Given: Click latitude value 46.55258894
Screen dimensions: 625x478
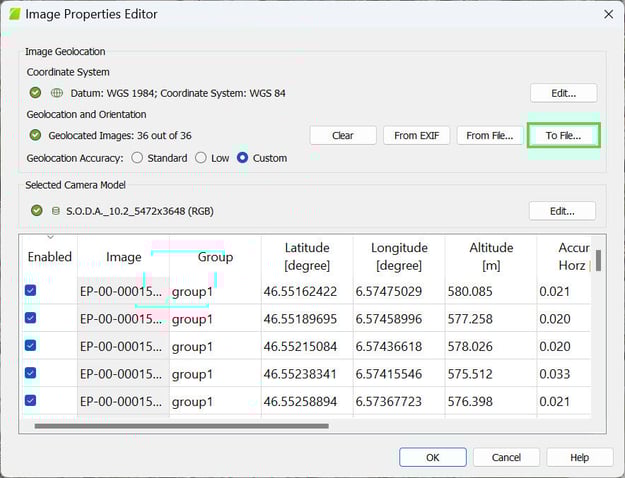Looking at the screenshot, I should tap(300, 401).
